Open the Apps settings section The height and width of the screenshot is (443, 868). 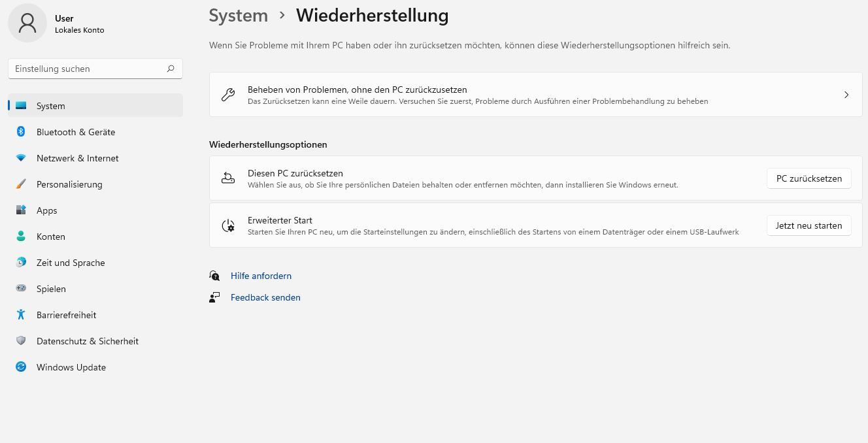[46, 210]
